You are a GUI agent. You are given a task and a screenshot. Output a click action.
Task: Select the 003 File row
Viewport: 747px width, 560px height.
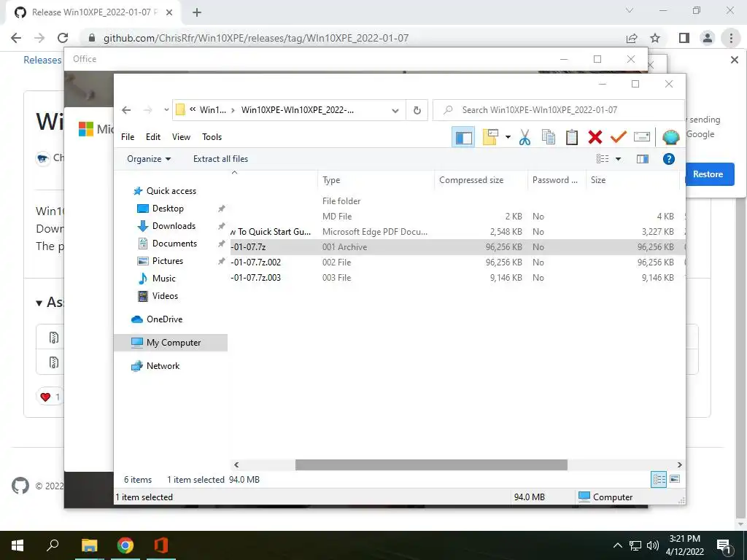457,278
